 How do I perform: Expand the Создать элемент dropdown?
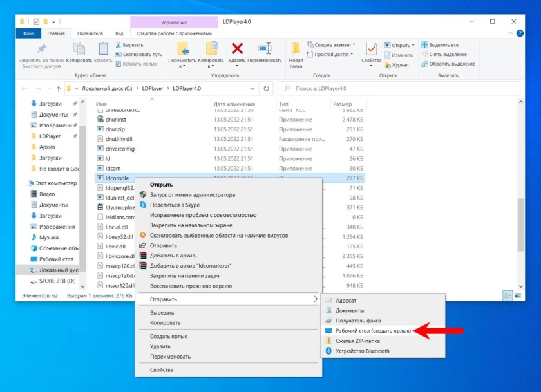point(333,45)
